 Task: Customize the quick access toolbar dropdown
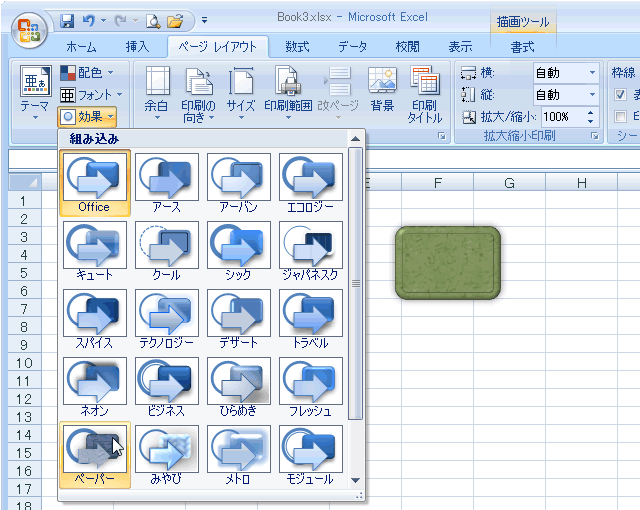204,20
